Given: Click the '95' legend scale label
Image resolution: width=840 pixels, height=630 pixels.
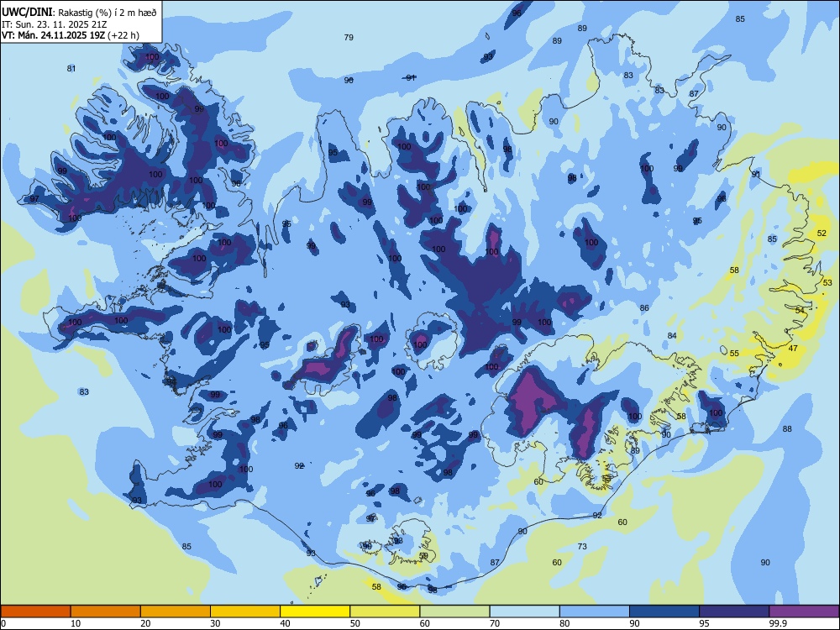Looking at the screenshot, I should click(x=705, y=623).
